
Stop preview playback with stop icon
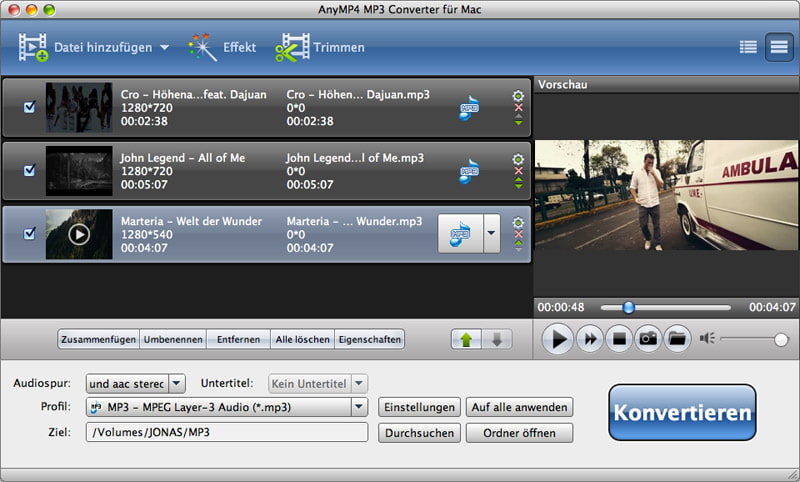619,339
